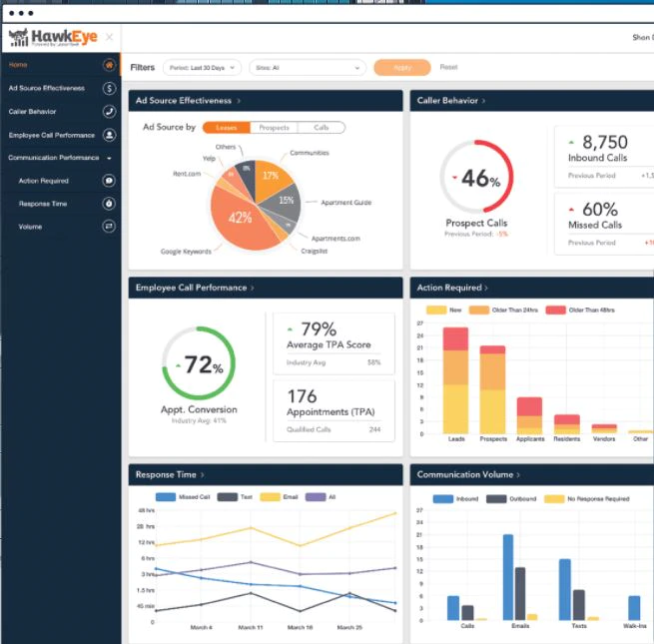Viewport: 654px width, 644px height.
Task: Open Response Time stopwatch icon
Action: coord(109,204)
